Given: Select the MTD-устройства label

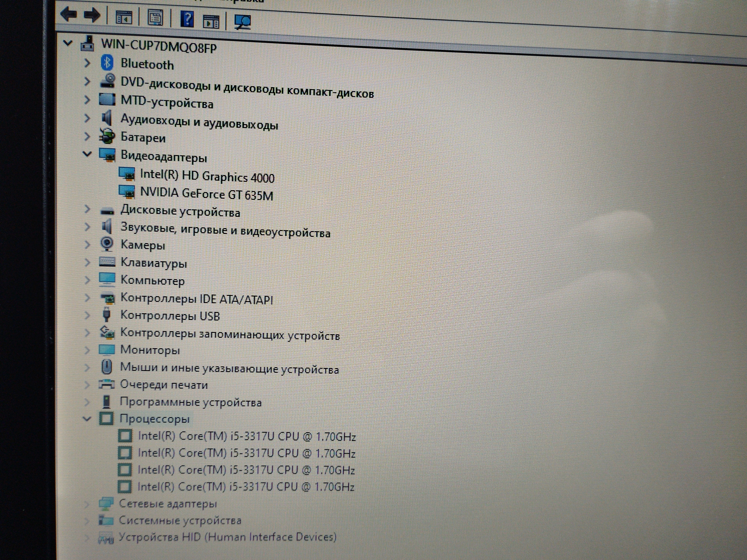Looking at the screenshot, I should point(167,102).
